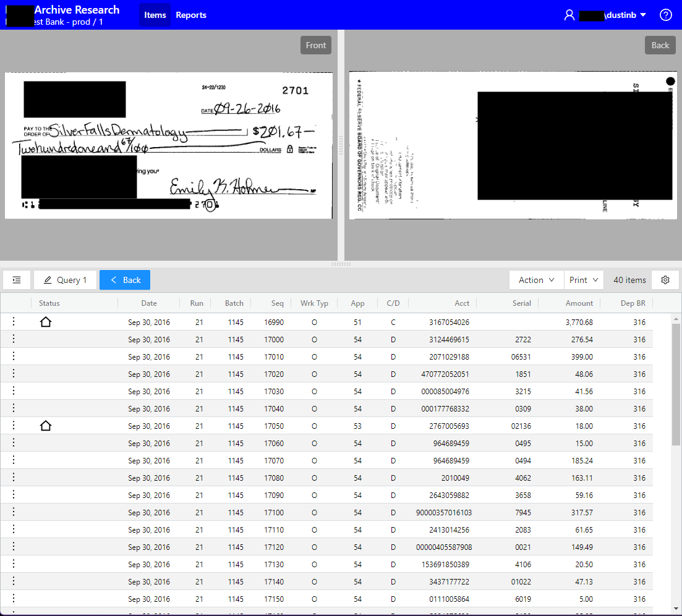Open three-dot menu on the 5.00 amount row
The image size is (682, 616).
(13, 599)
